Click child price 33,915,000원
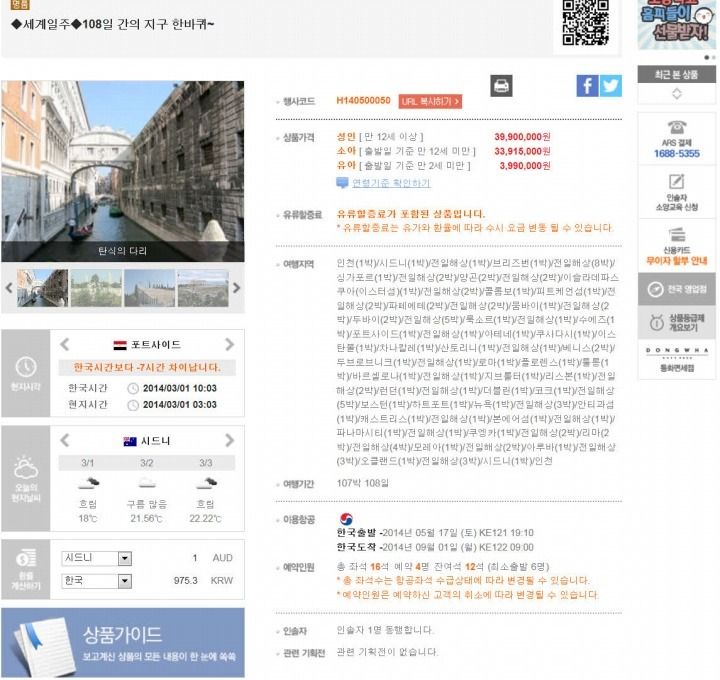This screenshot has width=720, height=680. point(522,151)
